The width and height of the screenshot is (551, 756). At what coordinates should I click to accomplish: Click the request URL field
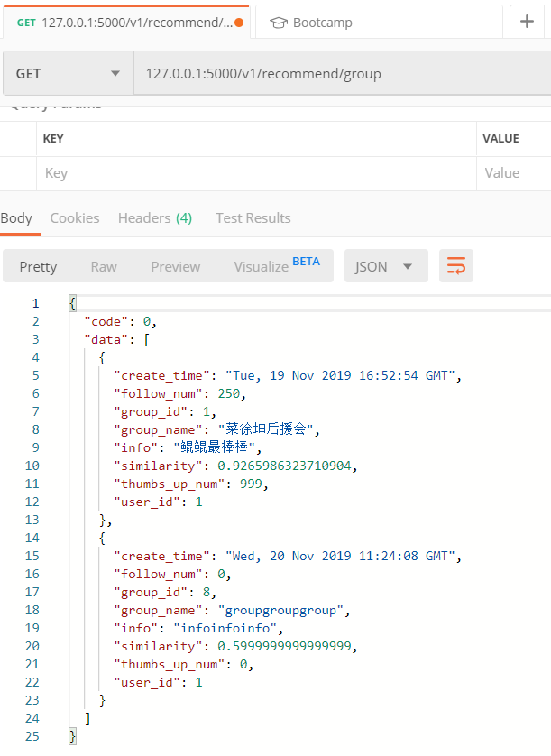(x=343, y=74)
